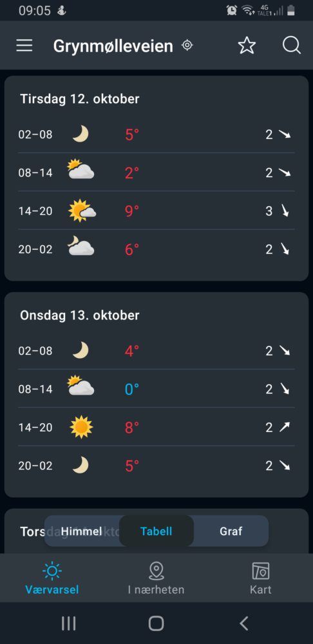Expand Onsdag 14–20 sunny row
The width and height of the screenshot is (313, 644).
[156, 427]
